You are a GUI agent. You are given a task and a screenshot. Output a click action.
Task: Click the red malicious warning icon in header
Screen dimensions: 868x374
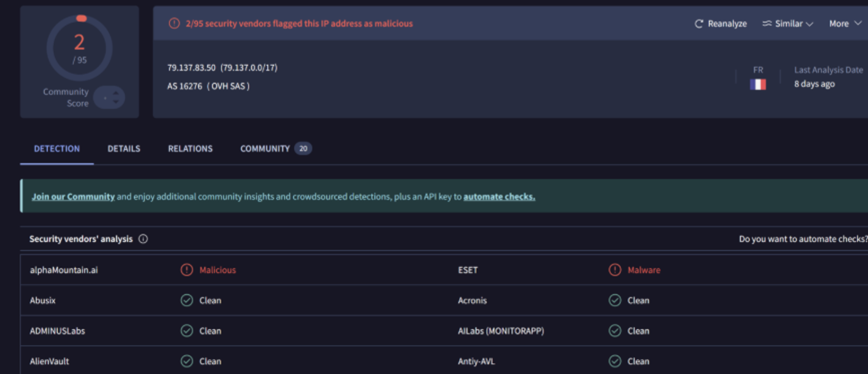[174, 24]
